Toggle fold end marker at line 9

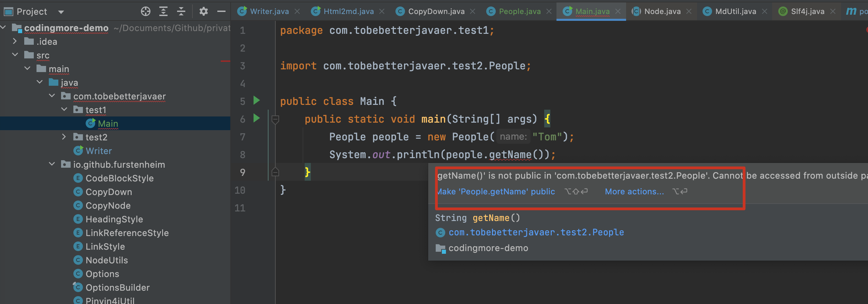click(x=275, y=172)
